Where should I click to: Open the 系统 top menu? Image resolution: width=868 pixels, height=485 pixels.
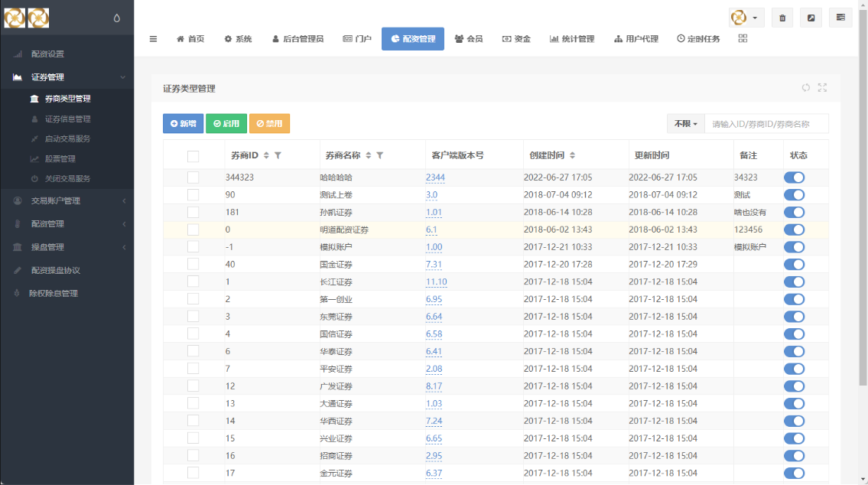tap(238, 39)
